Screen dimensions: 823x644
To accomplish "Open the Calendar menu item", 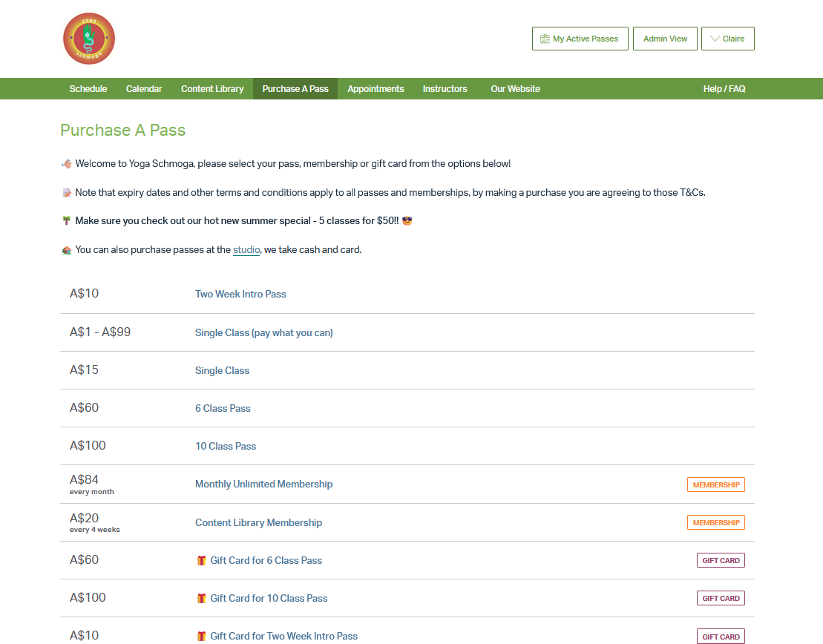I will (x=144, y=88).
